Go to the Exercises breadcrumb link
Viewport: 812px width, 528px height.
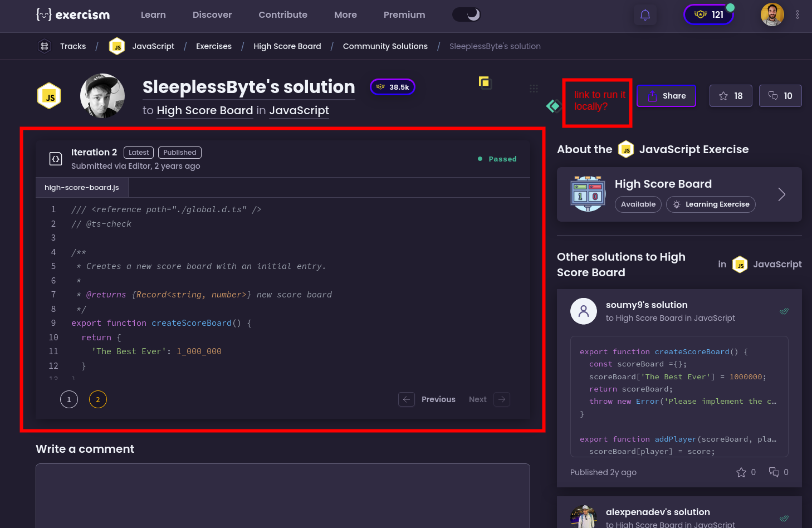click(214, 46)
